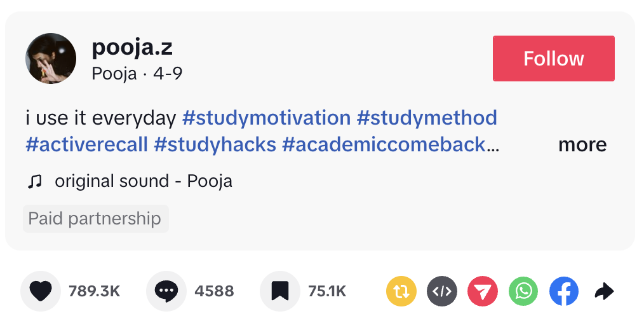The width and height of the screenshot is (644, 323).
Task: Open pooja.z profile picture
Action: coord(51,59)
